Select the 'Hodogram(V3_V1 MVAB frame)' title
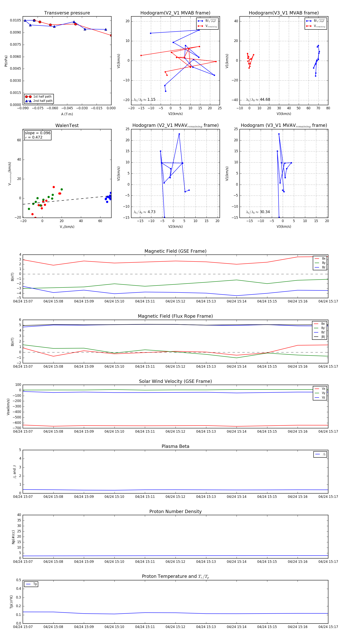This screenshot has width=351, height=644. (x=284, y=13)
